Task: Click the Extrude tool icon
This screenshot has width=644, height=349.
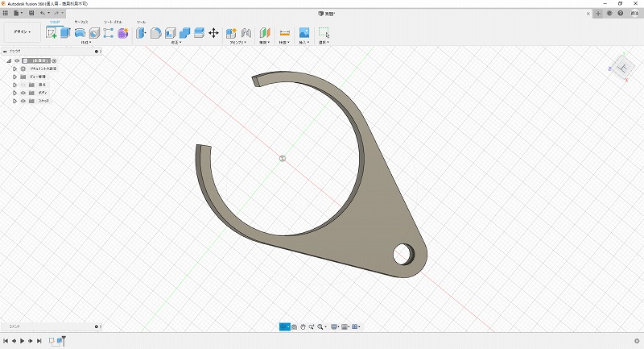Action: pos(66,33)
